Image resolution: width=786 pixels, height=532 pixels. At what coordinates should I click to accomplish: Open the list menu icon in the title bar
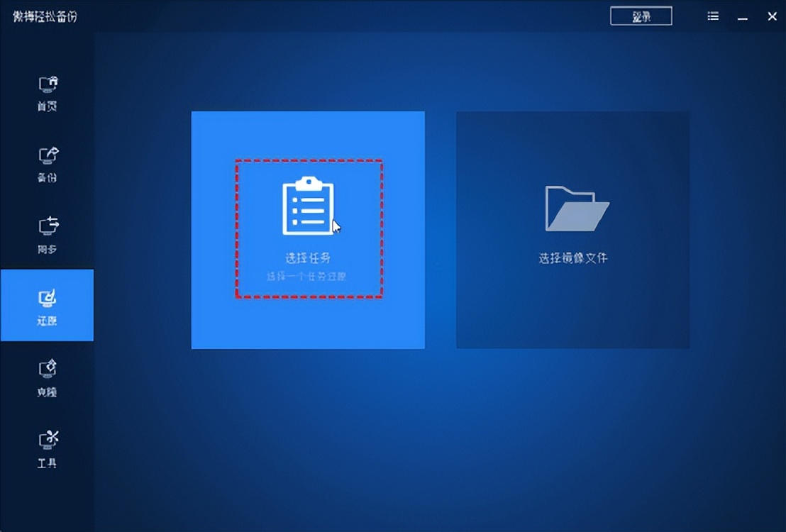coord(712,16)
